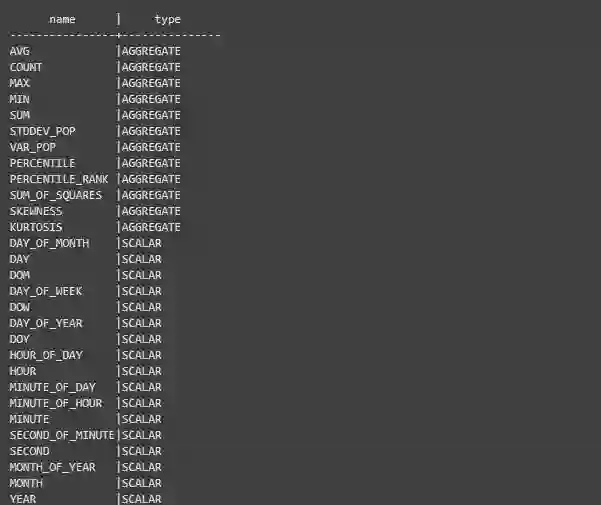Viewport: 601px width, 505px height.
Task: Click the SUM_OF_SQUARES entry
Action: (x=56, y=195)
